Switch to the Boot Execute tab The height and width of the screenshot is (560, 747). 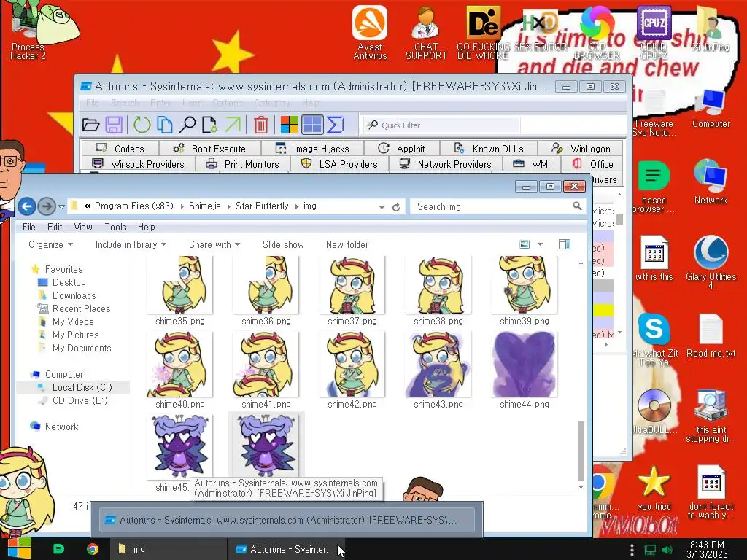(x=209, y=149)
